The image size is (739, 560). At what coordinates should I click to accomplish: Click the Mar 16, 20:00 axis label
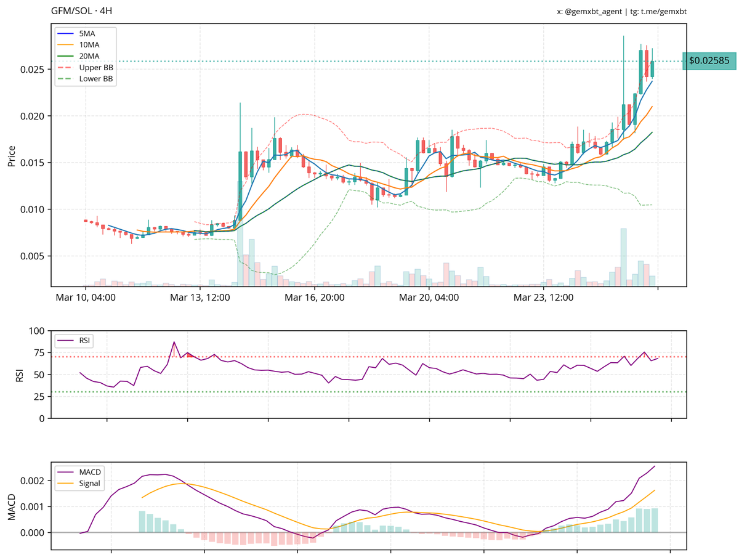point(314,298)
